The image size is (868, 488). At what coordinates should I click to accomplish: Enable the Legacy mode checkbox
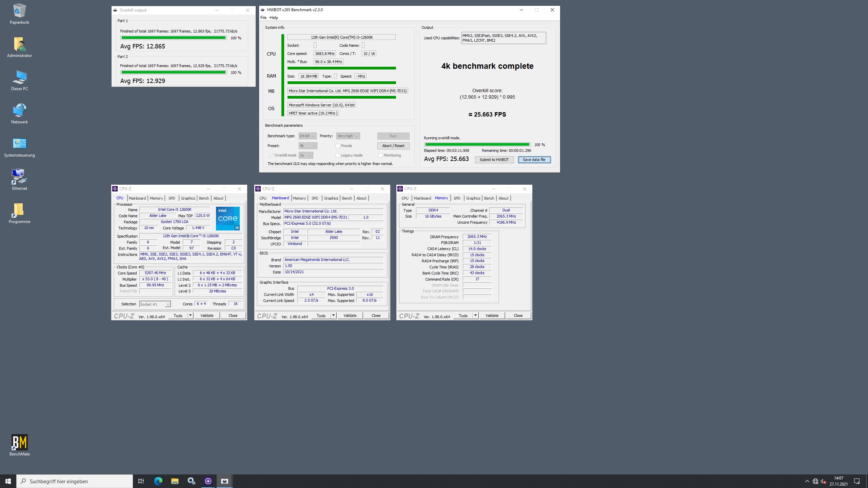pos(338,155)
